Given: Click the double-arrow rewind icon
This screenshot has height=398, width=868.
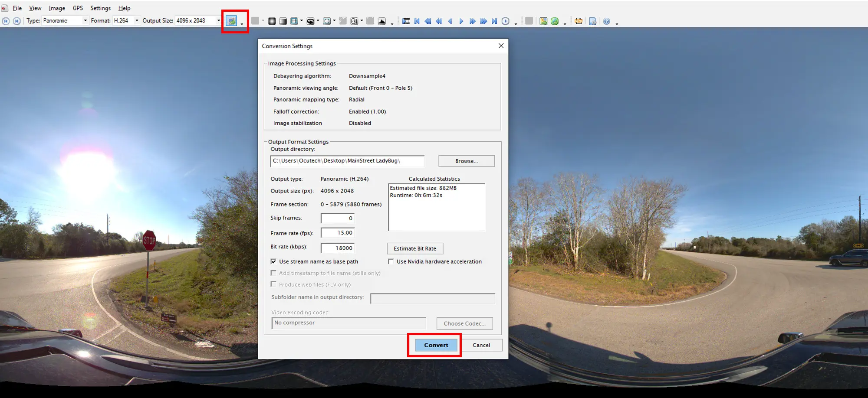Looking at the screenshot, I should tap(439, 21).
